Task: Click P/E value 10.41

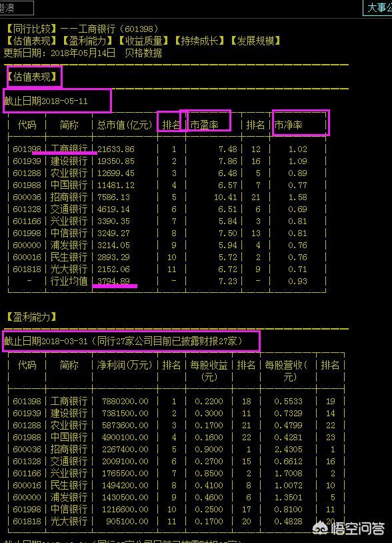Action: click(225, 197)
